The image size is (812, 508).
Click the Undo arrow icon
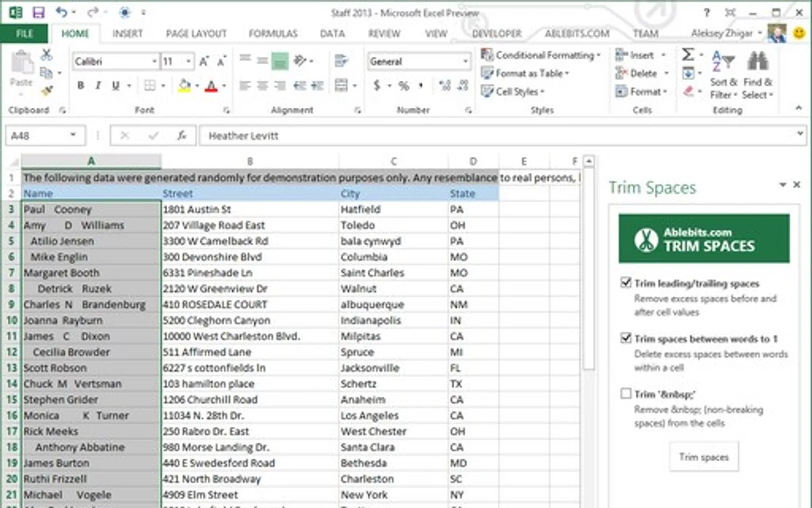click(x=62, y=12)
